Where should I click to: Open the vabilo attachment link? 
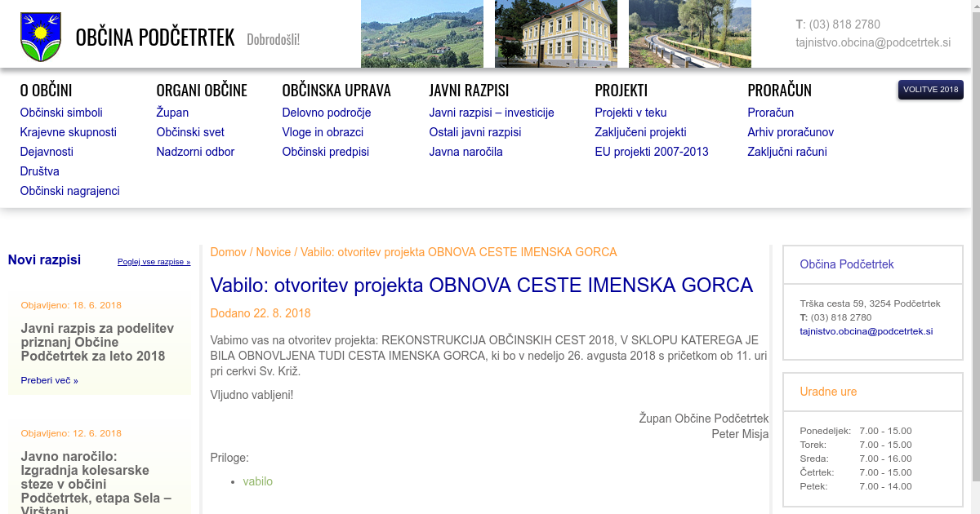coord(257,481)
